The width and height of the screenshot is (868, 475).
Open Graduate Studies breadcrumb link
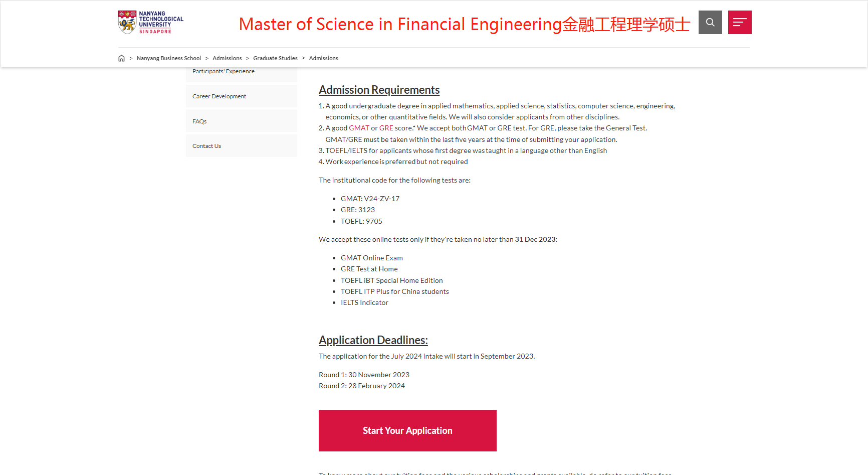[275, 58]
